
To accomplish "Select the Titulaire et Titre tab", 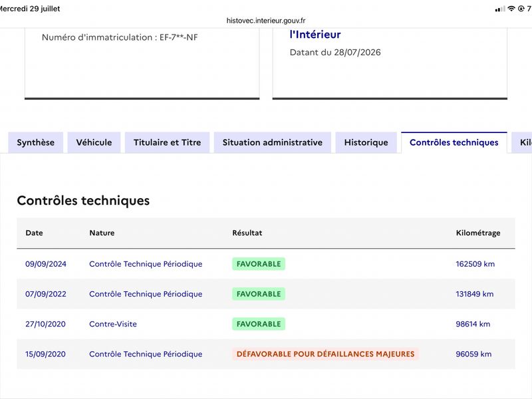I will click(168, 142).
